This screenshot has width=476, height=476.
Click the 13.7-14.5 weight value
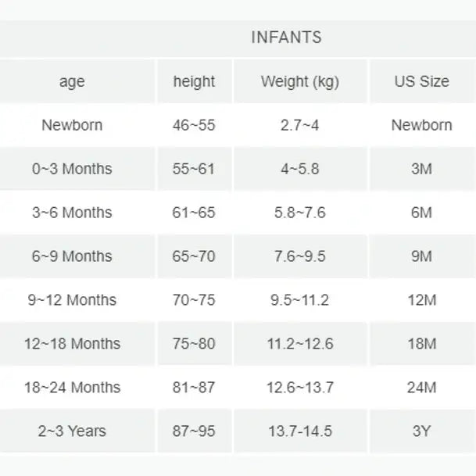click(300, 431)
